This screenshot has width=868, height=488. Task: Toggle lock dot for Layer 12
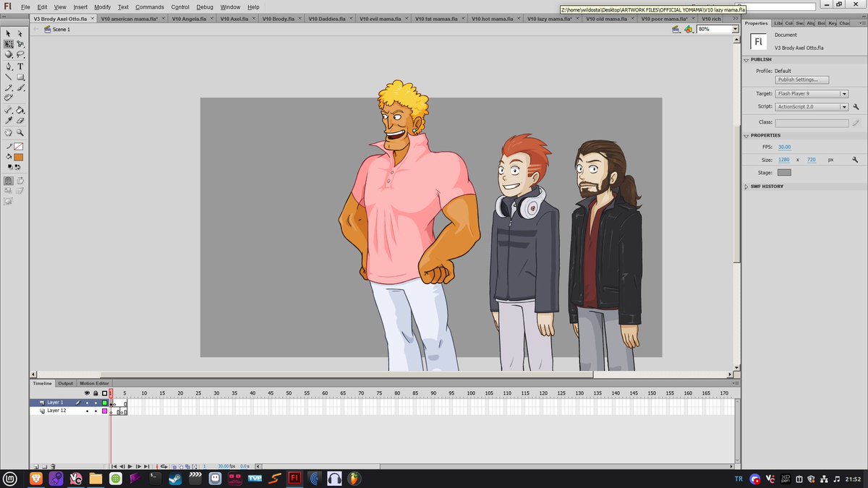(x=95, y=411)
